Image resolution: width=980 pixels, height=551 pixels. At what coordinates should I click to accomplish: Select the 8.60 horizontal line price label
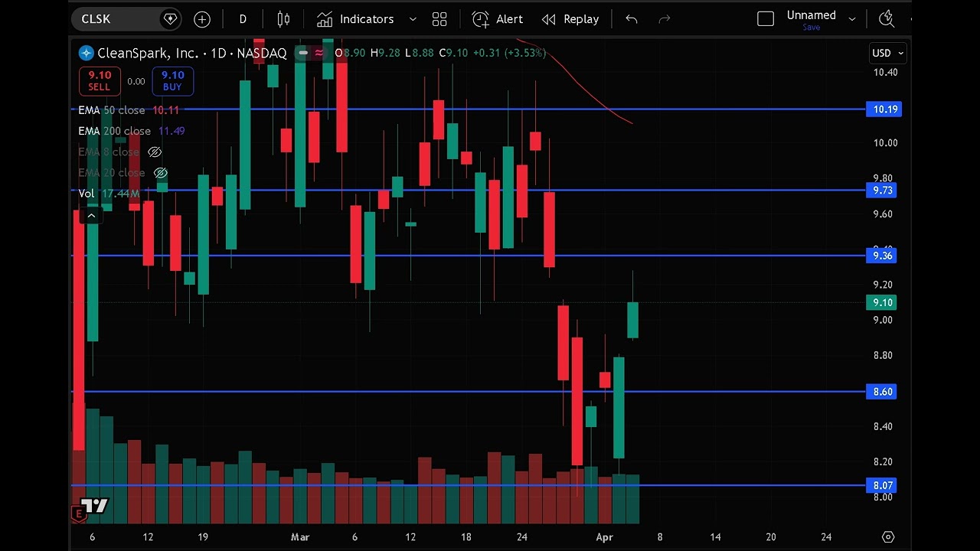point(882,392)
